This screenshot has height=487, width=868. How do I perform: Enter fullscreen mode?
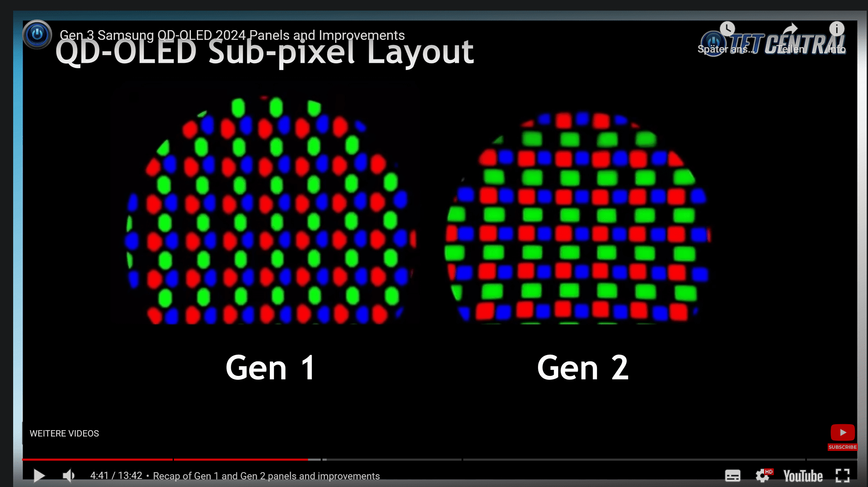point(843,476)
